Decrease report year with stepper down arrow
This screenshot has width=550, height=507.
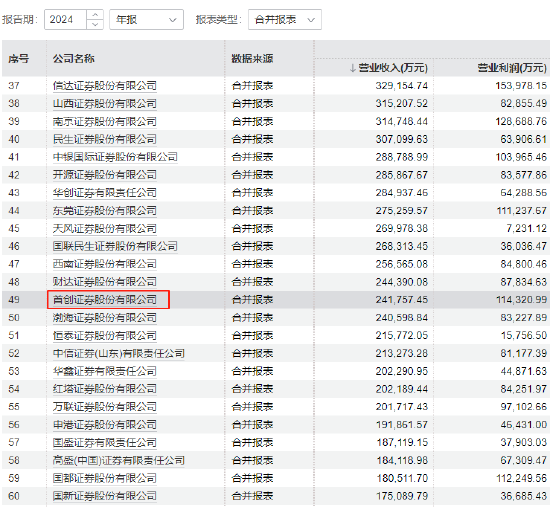pos(95,24)
